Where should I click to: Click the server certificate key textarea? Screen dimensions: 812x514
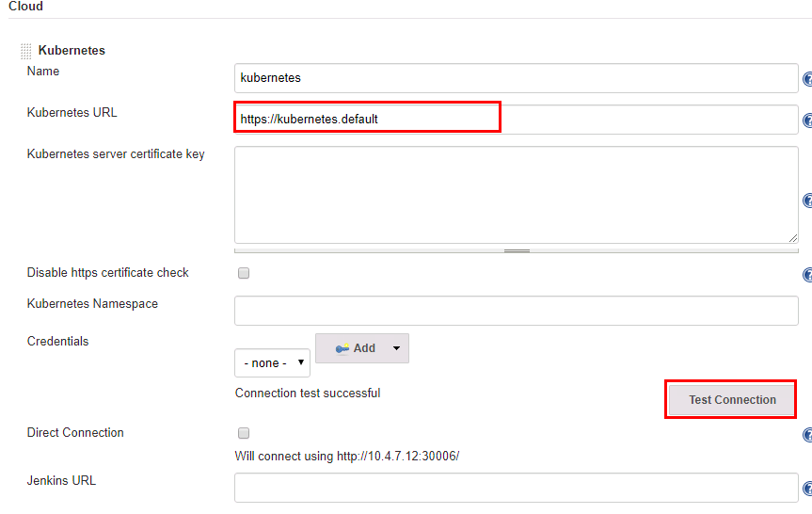click(x=516, y=194)
